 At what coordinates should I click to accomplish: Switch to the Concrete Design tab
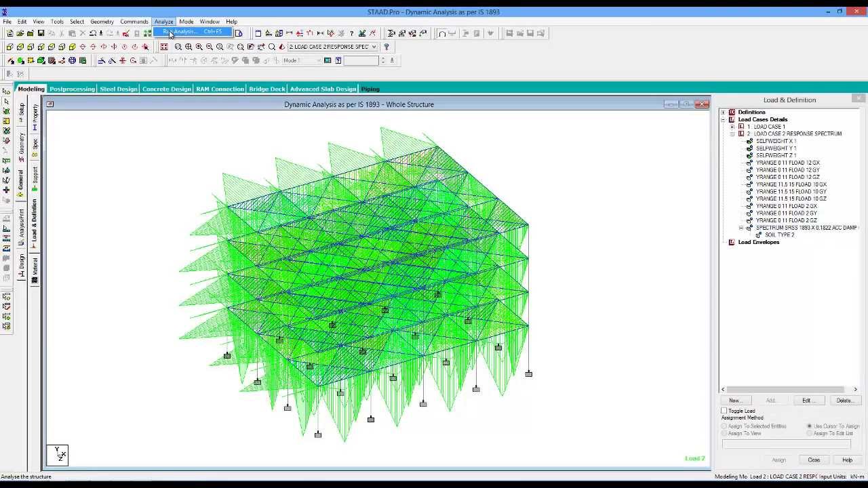[167, 89]
